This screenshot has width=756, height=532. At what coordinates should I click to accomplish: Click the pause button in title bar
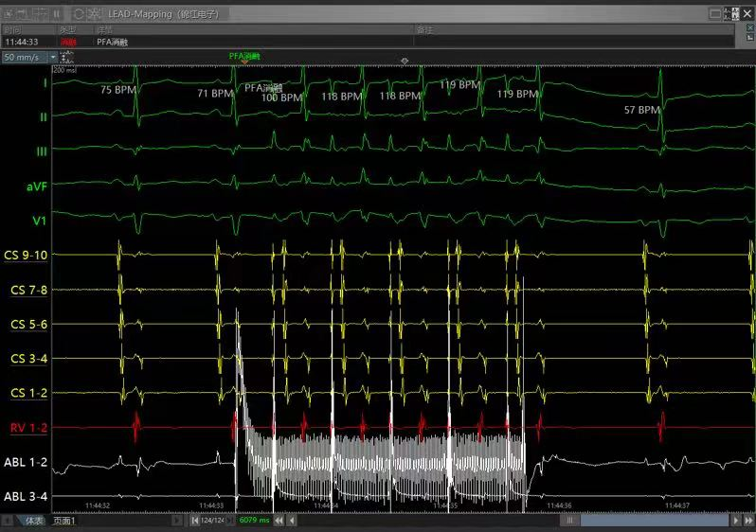[x=56, y=13]
